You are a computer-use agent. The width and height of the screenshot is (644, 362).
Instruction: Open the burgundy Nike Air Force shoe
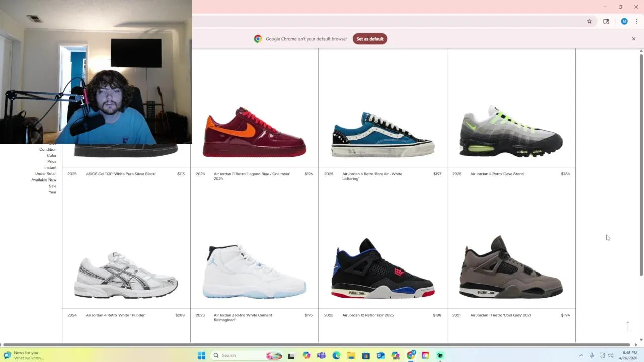pyautogui.click(x=254, y=132)
